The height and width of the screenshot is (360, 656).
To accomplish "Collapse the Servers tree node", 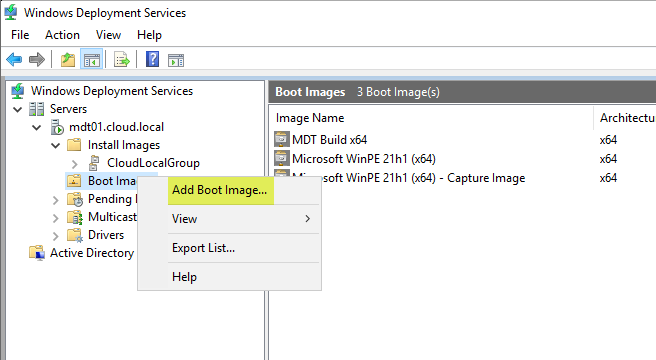I will click(18, 109).
